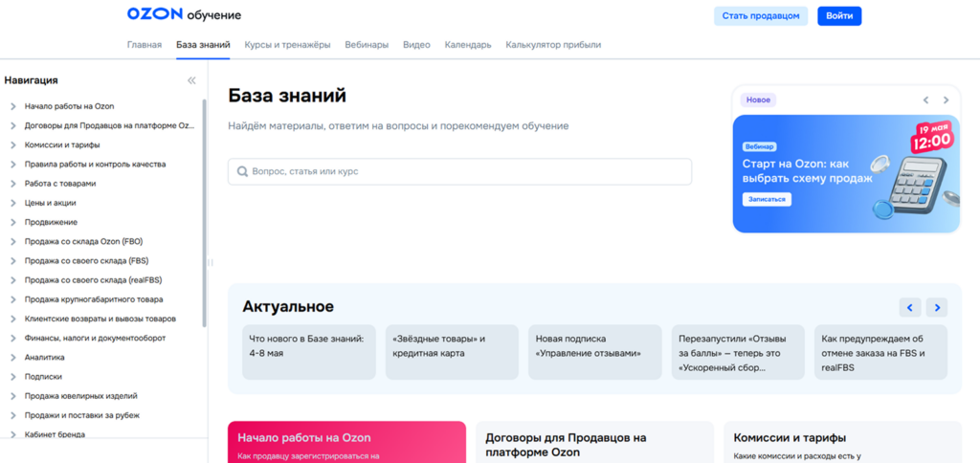Expand Финансы, налоги и документооборот chevron
Image resolution: width=980 pixels, height=463 pixels.
point(13,338)
